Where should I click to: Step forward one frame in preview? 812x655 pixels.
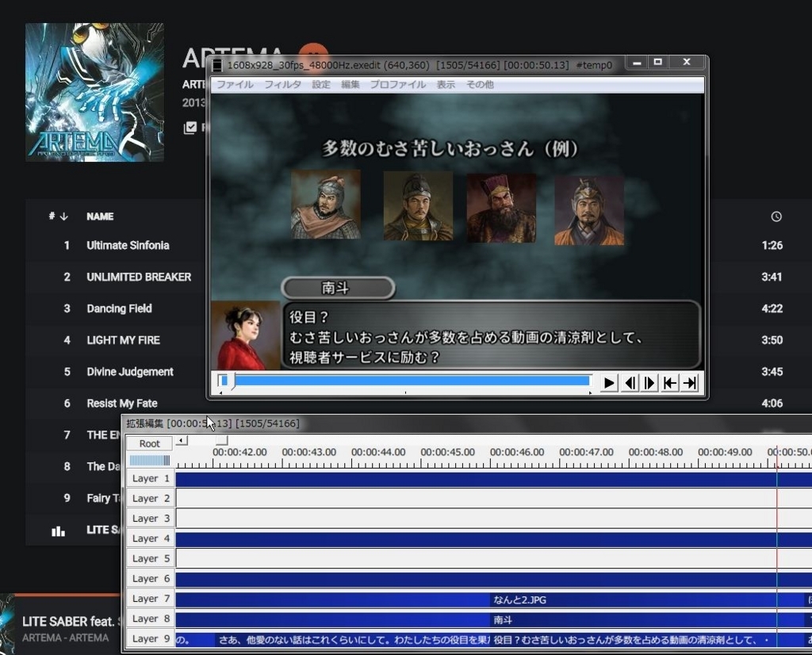(x=649, y=383)
